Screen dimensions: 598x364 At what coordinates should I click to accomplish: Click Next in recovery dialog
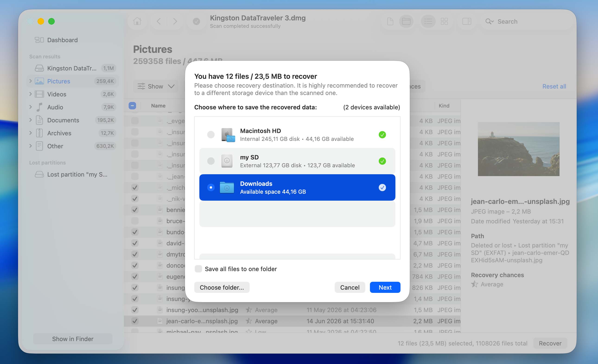click(385, 287)
